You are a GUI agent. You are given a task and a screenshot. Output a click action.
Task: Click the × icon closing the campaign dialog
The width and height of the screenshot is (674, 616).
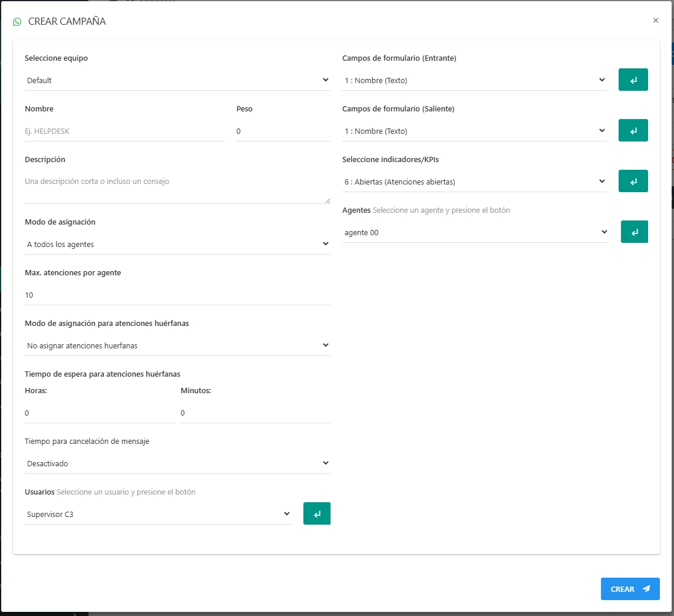pos(655,20)
